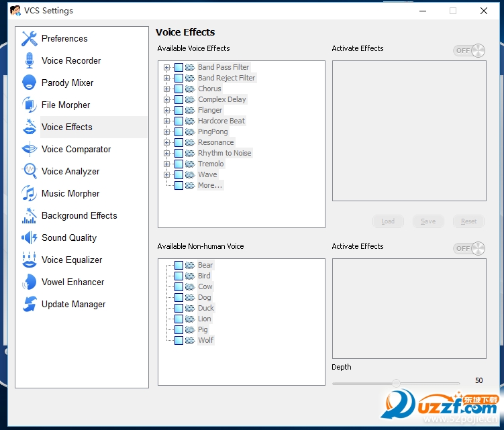504x430 pixels.
Task: Click the Depth slider handle
Action: (396, 383)
